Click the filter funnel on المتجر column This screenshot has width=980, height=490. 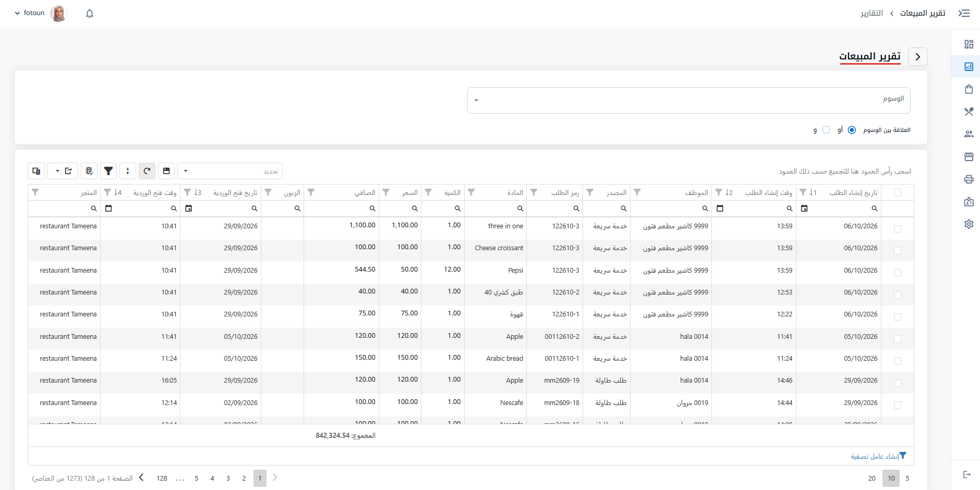pyautogui.click(x=35, y=192)
